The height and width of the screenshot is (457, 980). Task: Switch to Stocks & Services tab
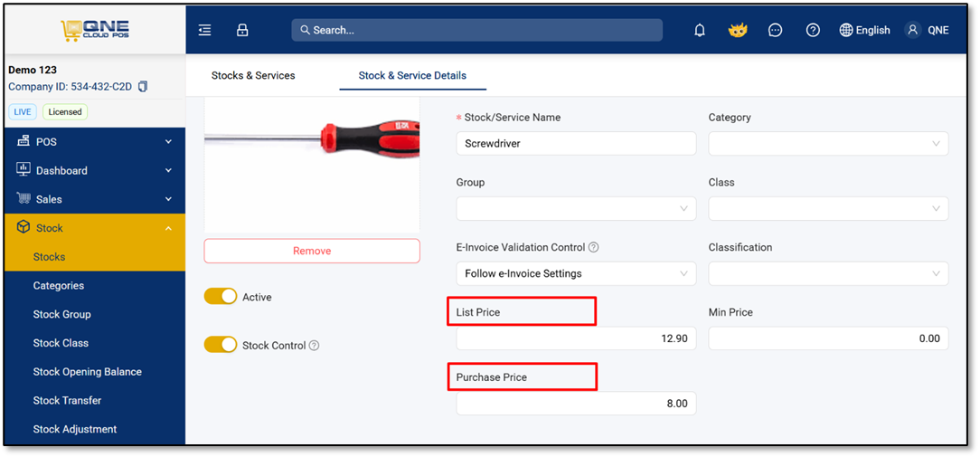pos(253,76)
